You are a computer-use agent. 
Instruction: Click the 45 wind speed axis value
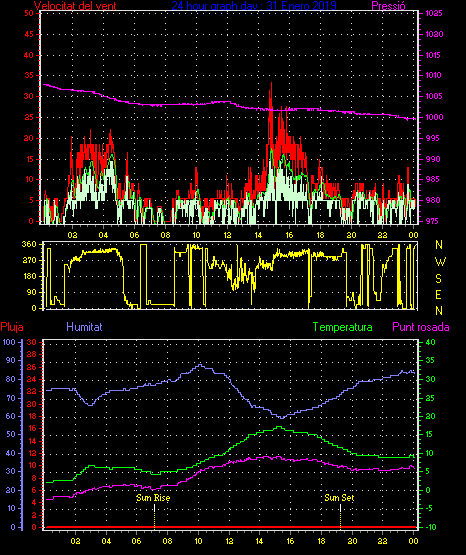[29, 34]
